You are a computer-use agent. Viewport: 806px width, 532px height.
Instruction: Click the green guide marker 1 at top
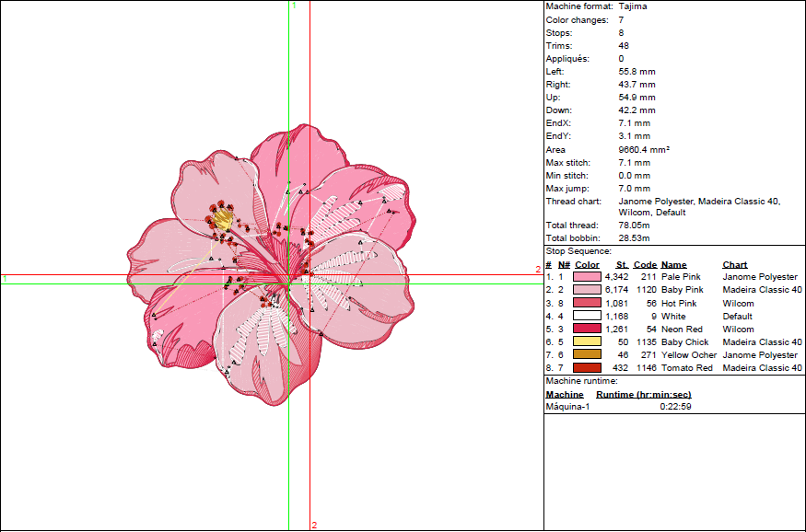(294, 6)
